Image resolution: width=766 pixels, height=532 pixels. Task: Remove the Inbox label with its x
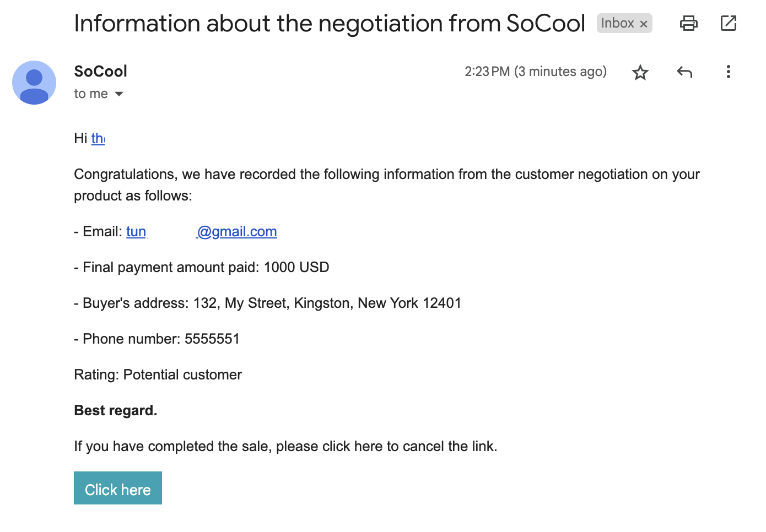644,24
